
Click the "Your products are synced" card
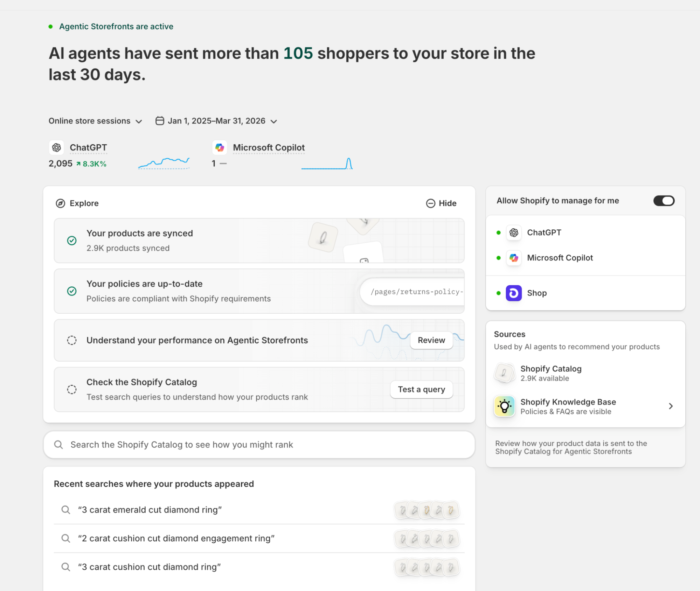259,241
